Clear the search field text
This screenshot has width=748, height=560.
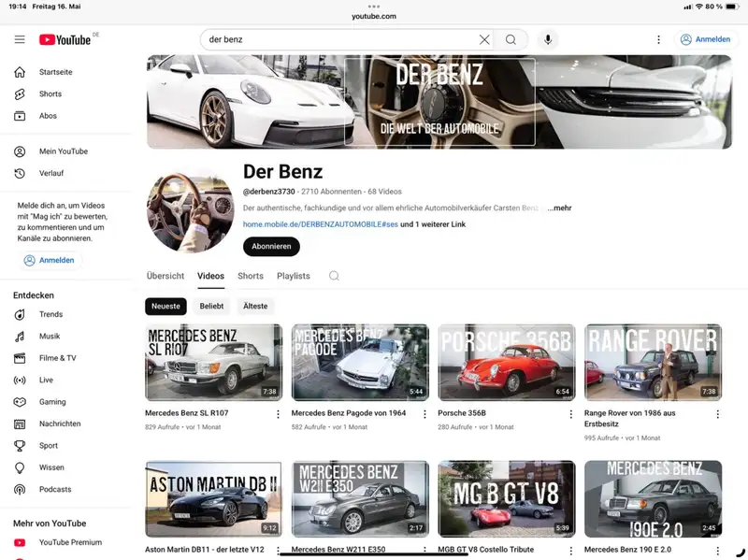point(484,39)
